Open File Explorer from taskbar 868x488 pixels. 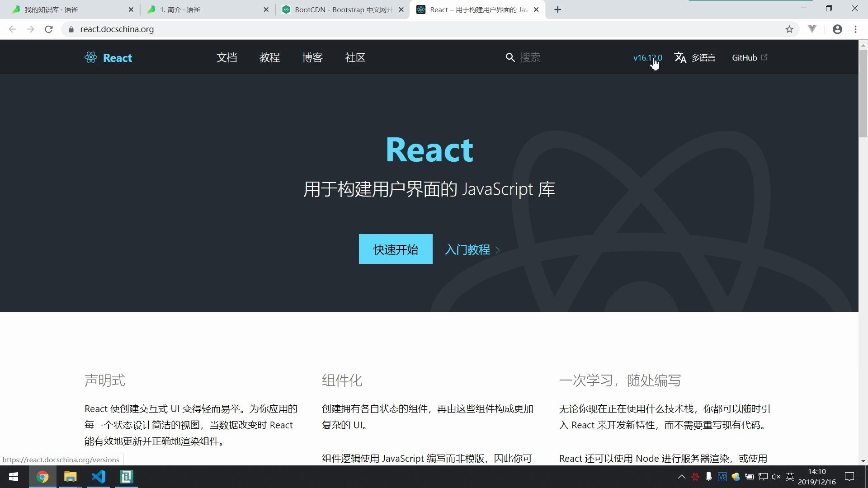[x=70, y=477]
